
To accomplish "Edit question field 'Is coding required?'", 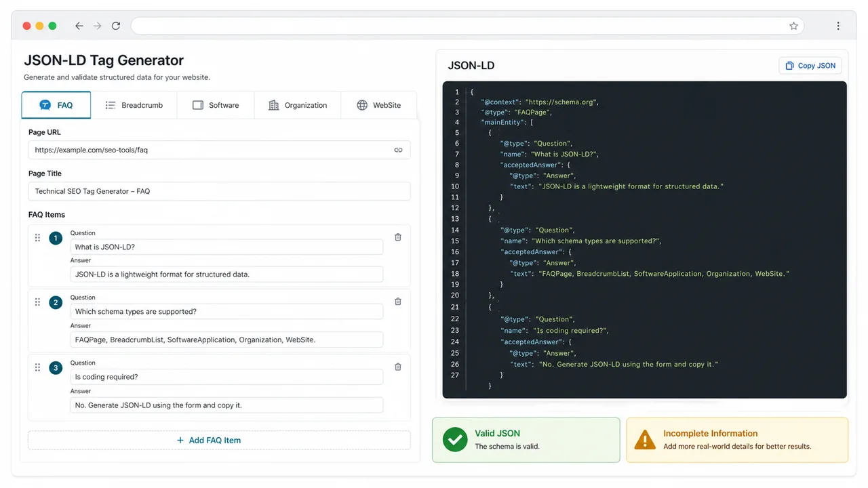I will (226, 377).
